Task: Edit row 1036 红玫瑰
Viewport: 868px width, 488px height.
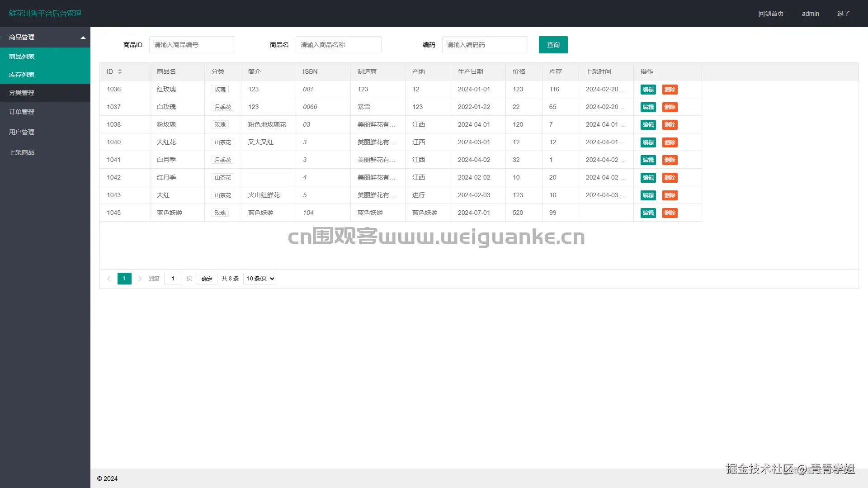Action: pos(648,90)
